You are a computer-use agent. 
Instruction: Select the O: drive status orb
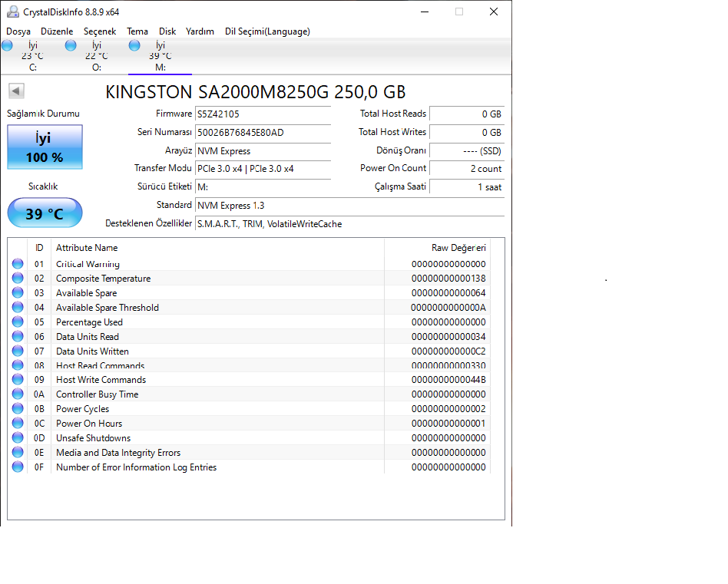71,45
